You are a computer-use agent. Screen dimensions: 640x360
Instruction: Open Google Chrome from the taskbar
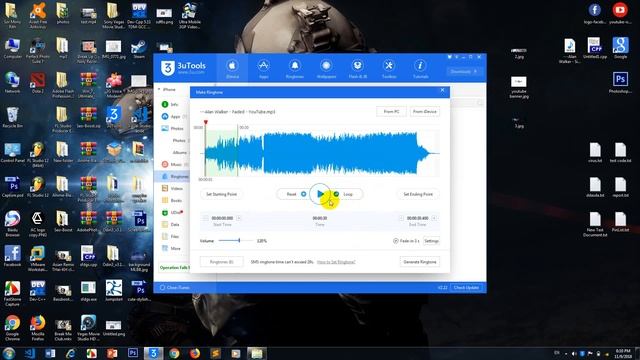tap(174, 353)
